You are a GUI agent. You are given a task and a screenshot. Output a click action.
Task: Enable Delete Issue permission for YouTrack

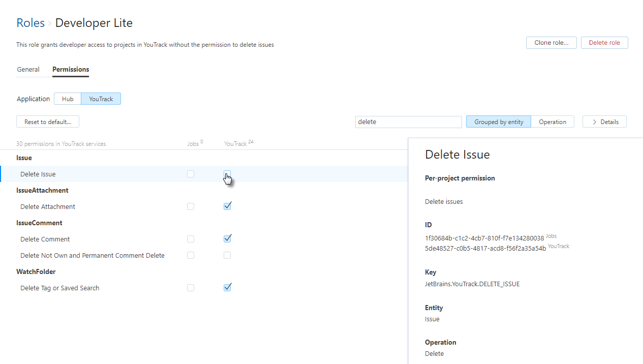(227, 174)
